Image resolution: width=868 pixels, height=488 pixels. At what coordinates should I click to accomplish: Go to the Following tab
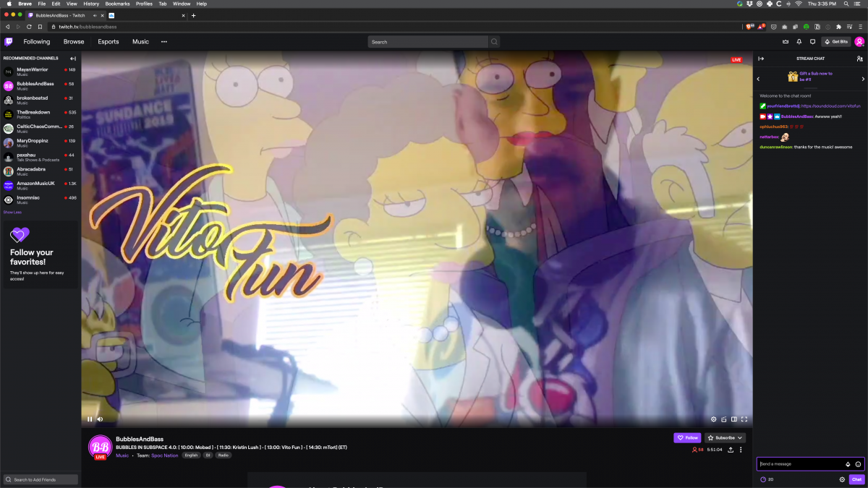tap(37, 41)
